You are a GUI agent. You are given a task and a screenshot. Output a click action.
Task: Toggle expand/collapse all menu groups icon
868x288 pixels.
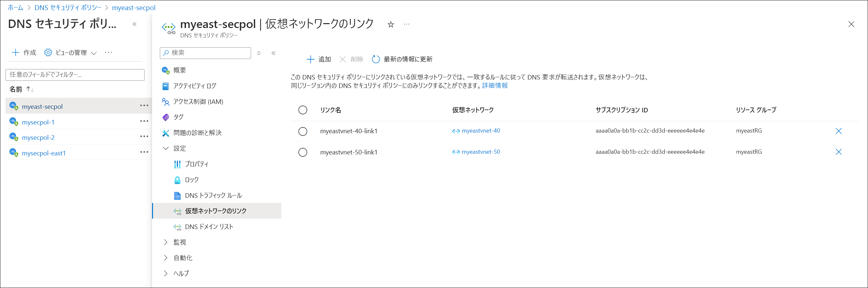pos(259,53)
